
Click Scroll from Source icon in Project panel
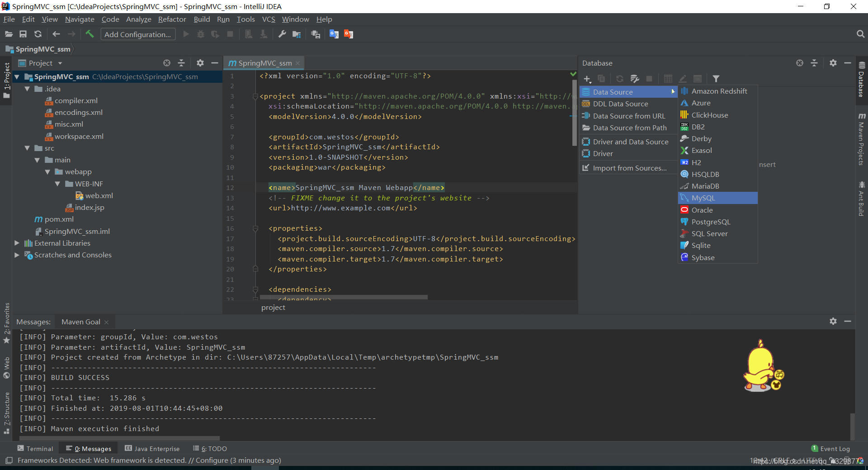click(x=167, y=63)
